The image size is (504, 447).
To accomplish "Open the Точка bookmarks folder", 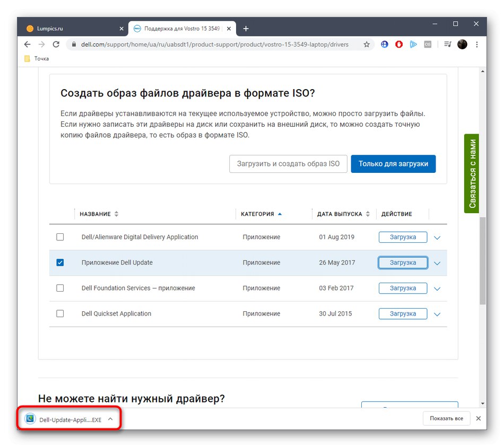I will tap(36, 58).
